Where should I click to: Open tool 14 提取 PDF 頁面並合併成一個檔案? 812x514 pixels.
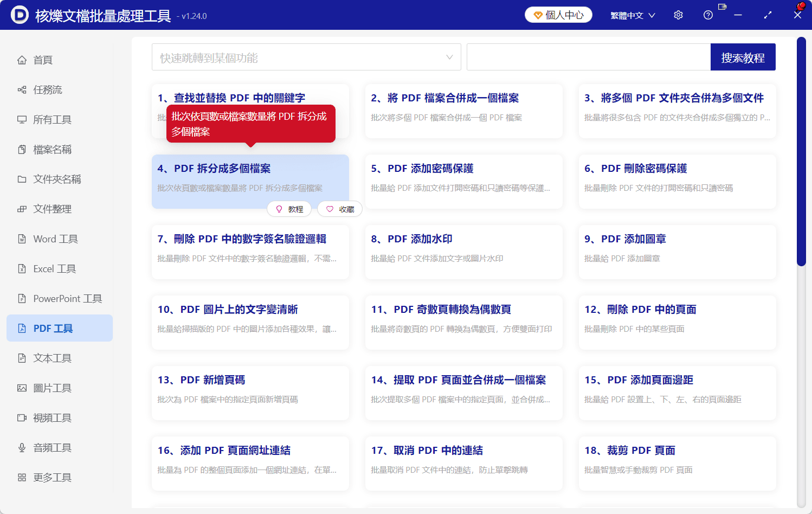[x=464, y=393]
